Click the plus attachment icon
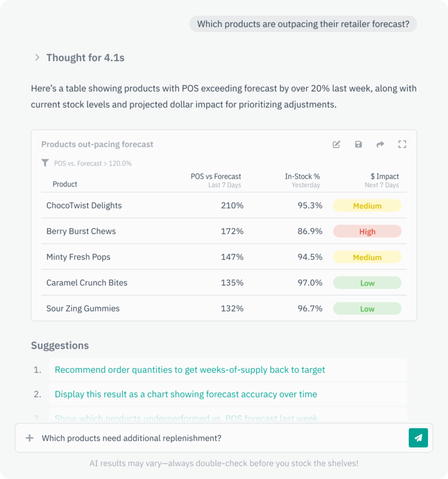Viewport: 448px width, 479px height. (x=29, y=438)
